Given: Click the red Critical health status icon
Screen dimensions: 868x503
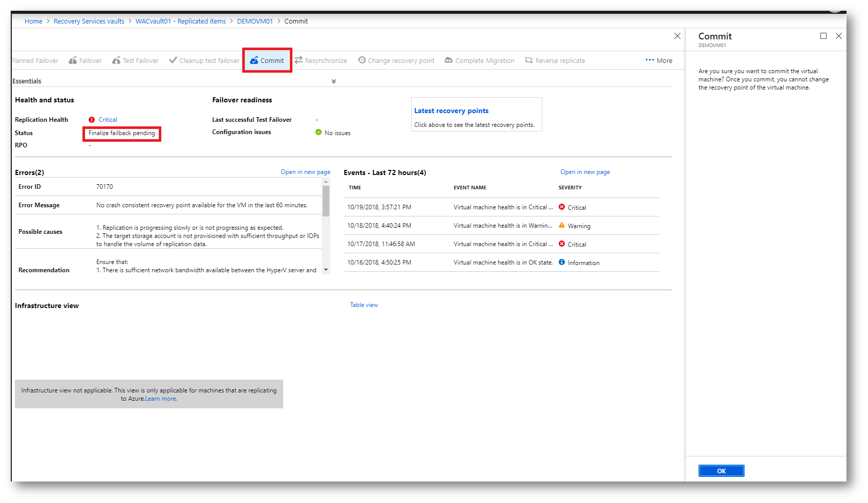Looking at the screenshot, I should (92, 120).
